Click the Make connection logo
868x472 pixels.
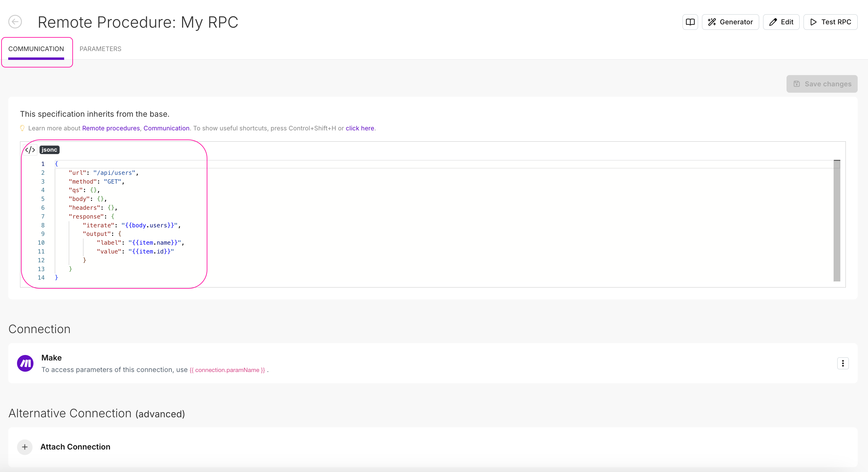(x=25, y=363)
